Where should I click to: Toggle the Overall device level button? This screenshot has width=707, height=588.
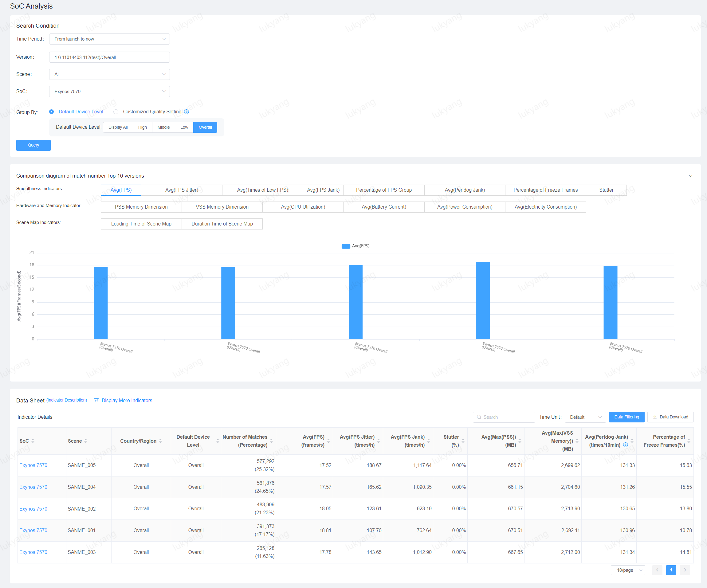coord(205,127)
